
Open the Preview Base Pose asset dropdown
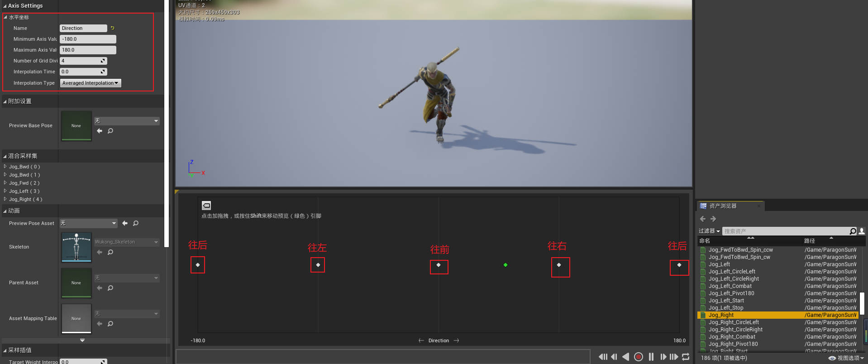point(127,121)
